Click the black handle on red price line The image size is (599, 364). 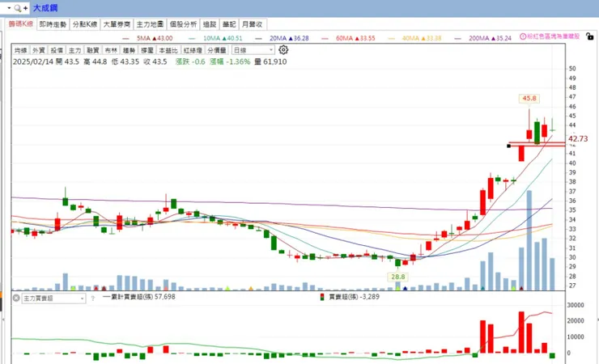point(508,146)
